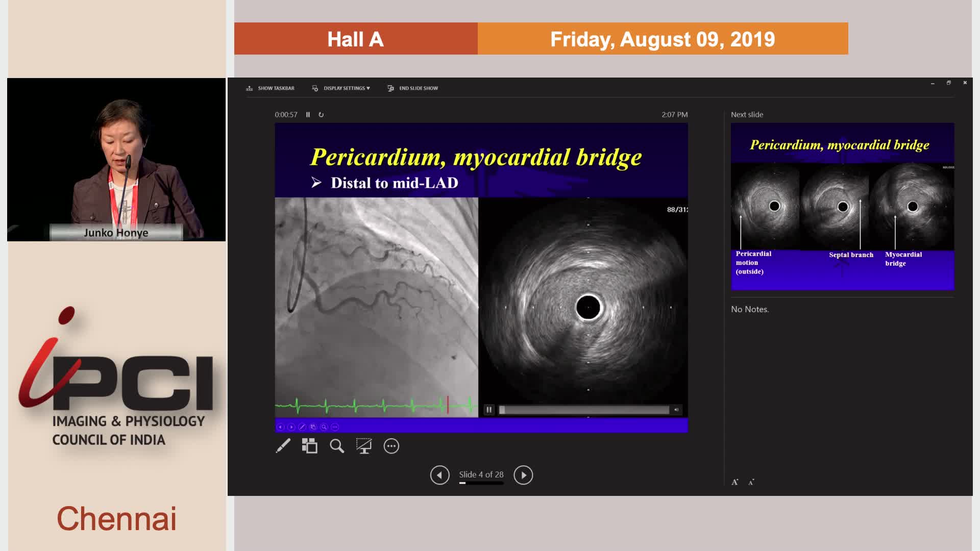Screen dimensions: 980x551
Task: Click the Zoom into slide magnifier
Action: pos(337,446)
